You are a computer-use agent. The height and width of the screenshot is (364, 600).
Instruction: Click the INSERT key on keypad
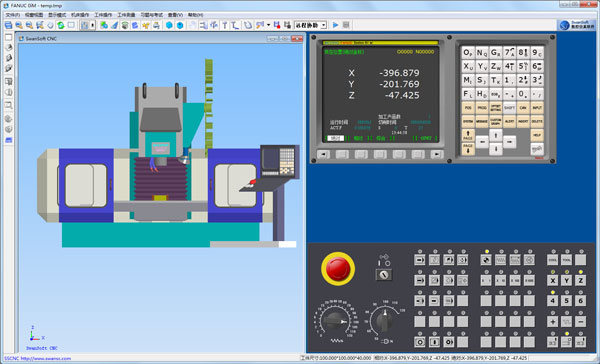pos(523,122)
